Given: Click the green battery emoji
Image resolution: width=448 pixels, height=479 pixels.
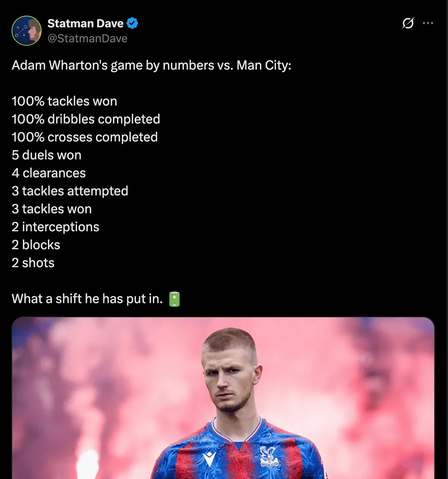Looking at the screenshot, I should 174,299.
